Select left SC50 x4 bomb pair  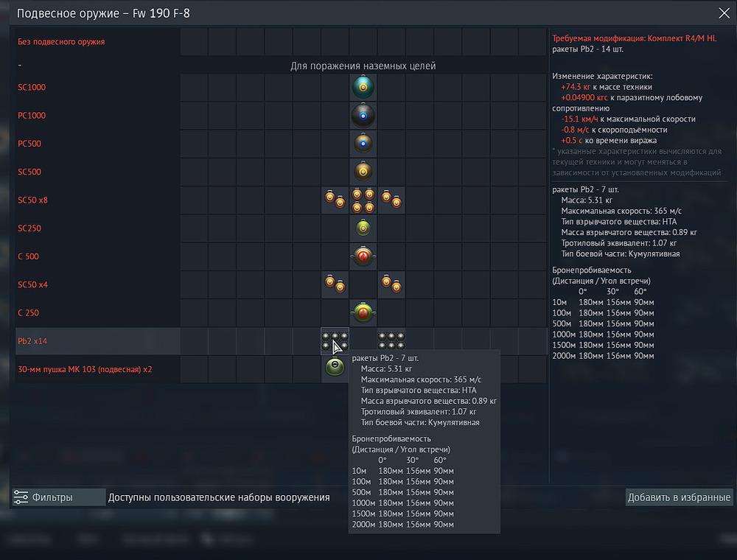(x=335, y=284)
